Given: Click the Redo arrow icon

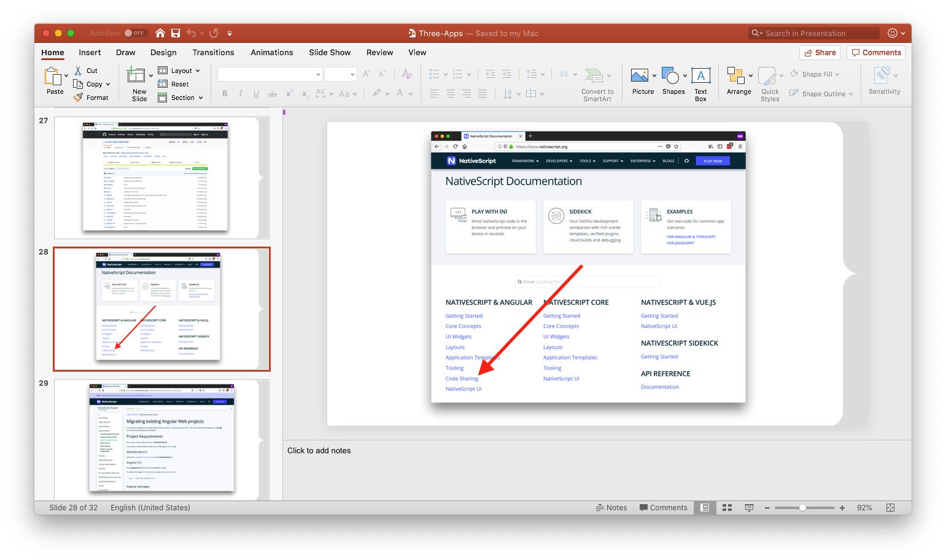Looking at the screenshot, I should [x=214, y=33].
